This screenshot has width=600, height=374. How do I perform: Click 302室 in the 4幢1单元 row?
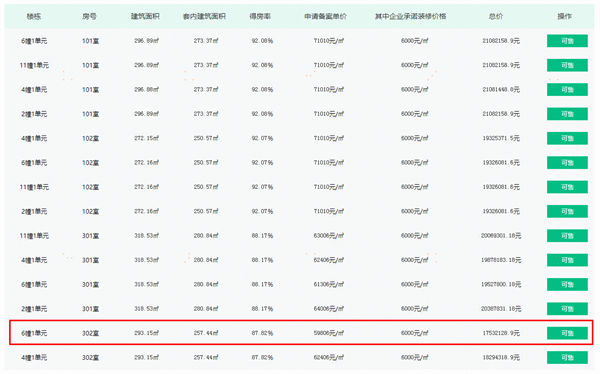[91, 358]
